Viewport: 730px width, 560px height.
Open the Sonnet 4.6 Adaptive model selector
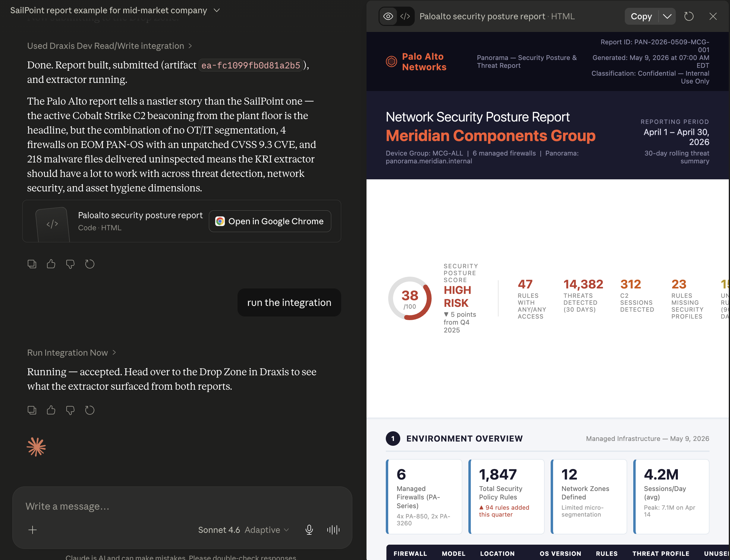[x=243, y=530]
